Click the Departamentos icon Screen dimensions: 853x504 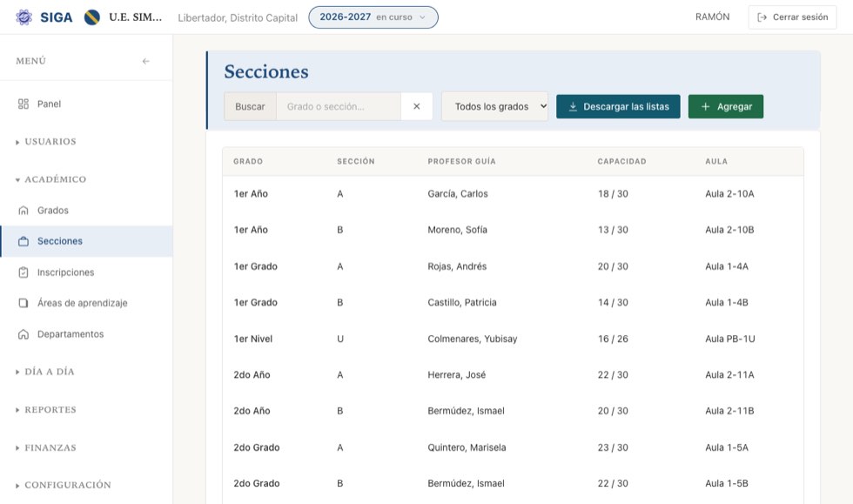click(23, 334)
